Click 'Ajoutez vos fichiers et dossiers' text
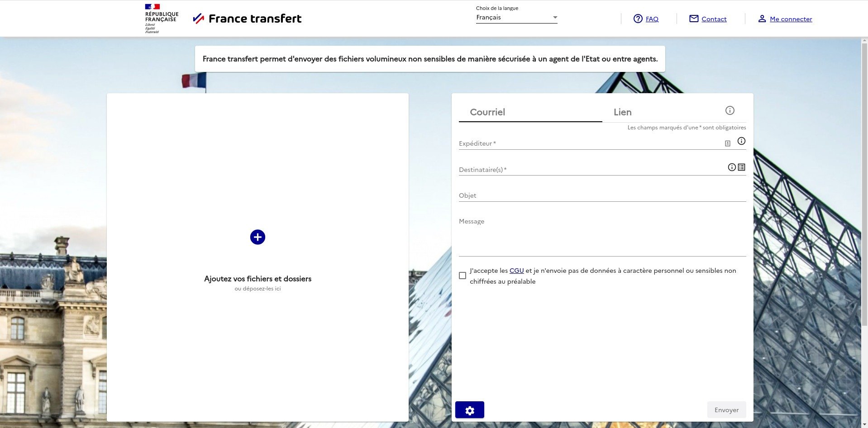The width and height of the screenshot is (868, 428). point(258,279)
